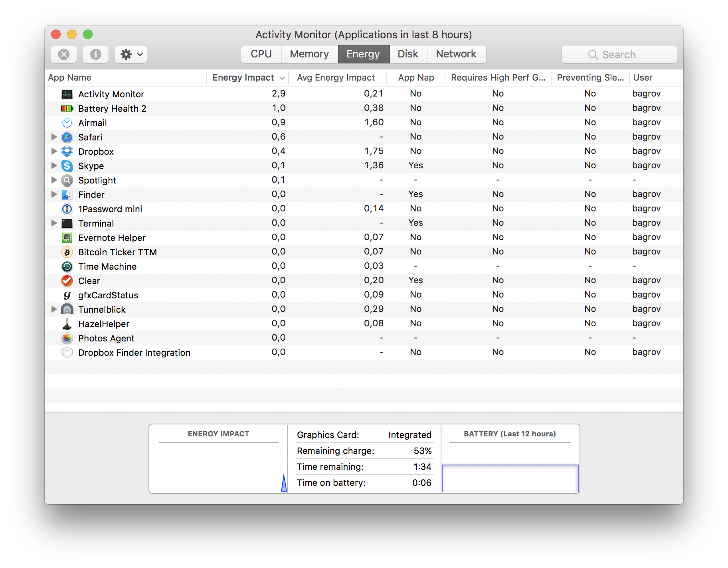Click Time remaining value 1:34
Image resolution: width=728 pixels, height=568 pixels.
pyautogui.click(x=422, y=467)
